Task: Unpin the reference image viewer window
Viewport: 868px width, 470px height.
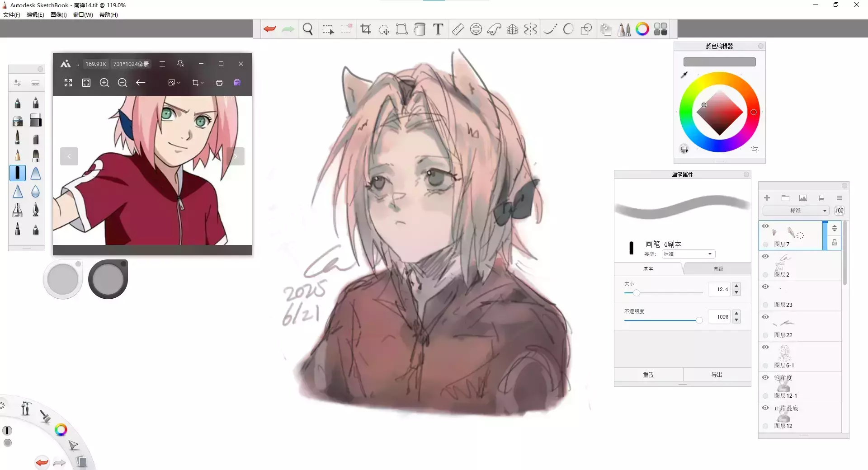Action: (180, 64)
